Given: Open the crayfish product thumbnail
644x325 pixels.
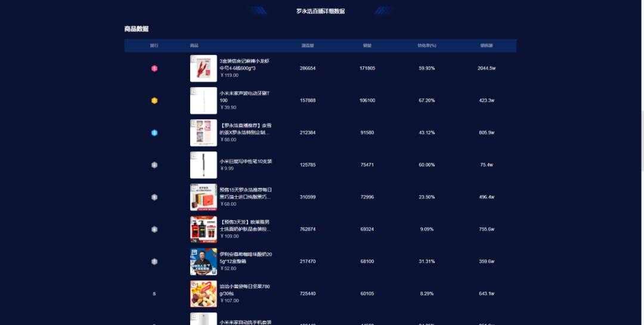Looking at the screenshot, I should coord(203,69).
